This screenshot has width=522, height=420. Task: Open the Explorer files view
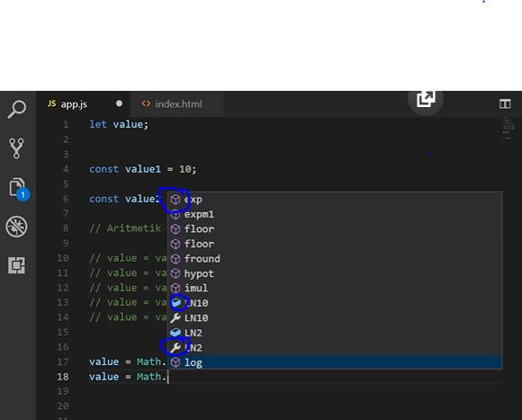click(x=16, y=187)
